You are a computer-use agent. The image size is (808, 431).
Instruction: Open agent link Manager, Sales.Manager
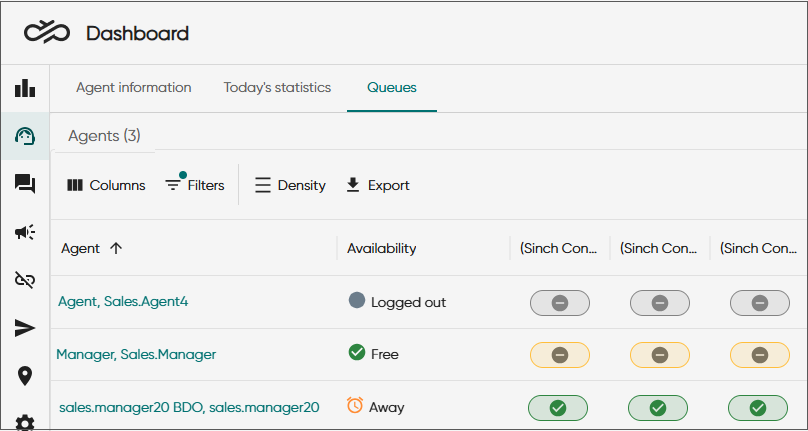tap(136, 355)
